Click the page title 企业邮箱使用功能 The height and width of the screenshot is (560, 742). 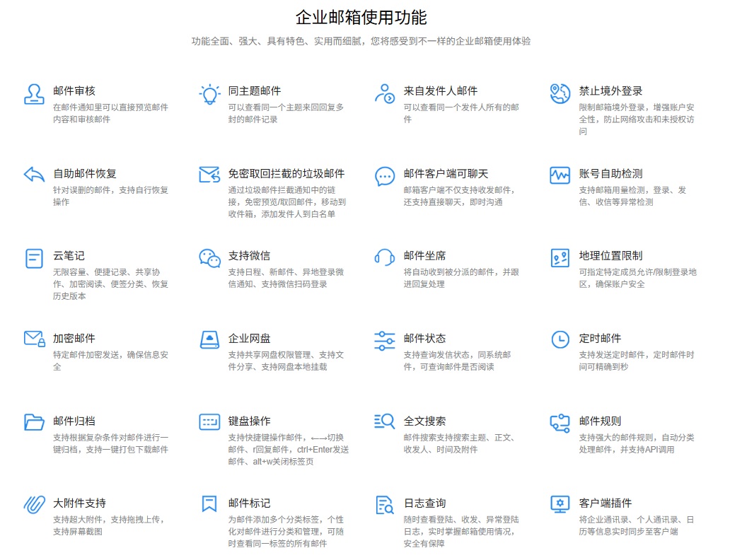361,18
